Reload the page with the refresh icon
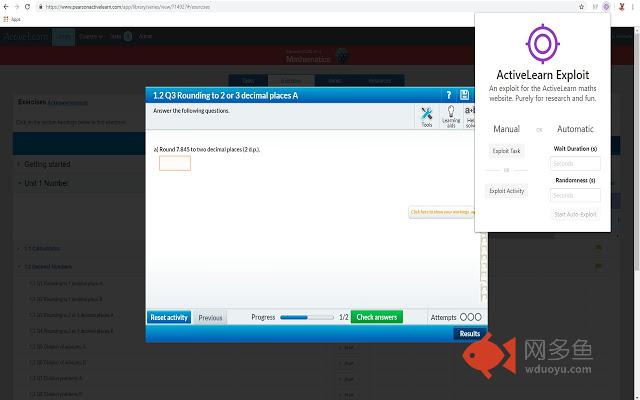Image resolution: width=640 pixels, height=400 pixels. 27,7
